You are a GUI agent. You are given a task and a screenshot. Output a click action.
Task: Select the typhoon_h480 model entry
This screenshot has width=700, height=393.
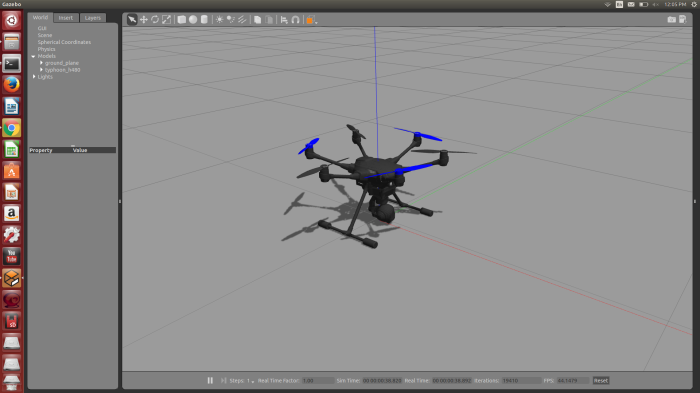[62, 70]
